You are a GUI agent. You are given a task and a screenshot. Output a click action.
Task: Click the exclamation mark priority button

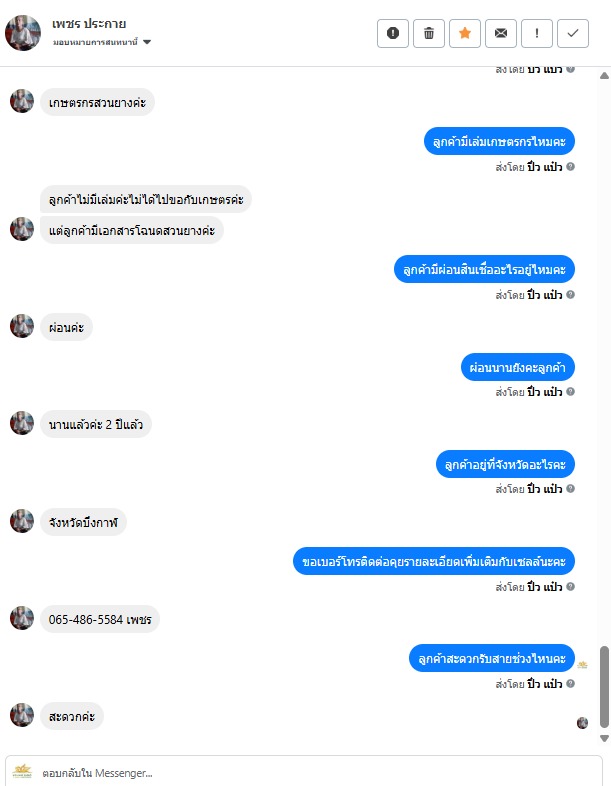[537, 33]
